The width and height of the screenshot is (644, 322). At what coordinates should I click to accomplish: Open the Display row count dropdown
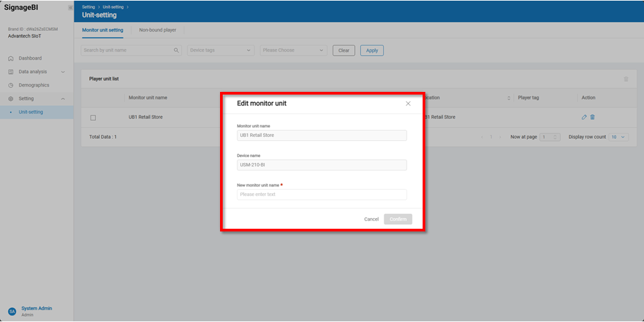click(619, 137)
